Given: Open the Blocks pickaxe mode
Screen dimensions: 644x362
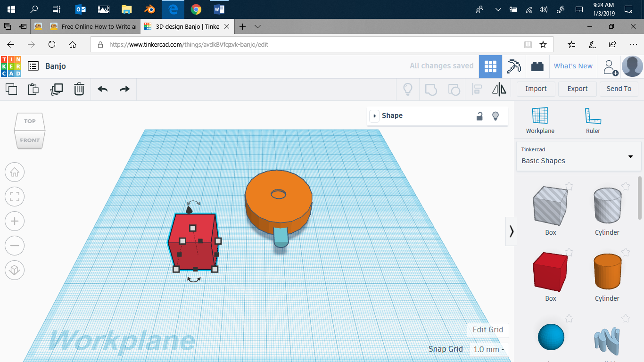Looking at the screenshot, I should [x=514, y=66].
